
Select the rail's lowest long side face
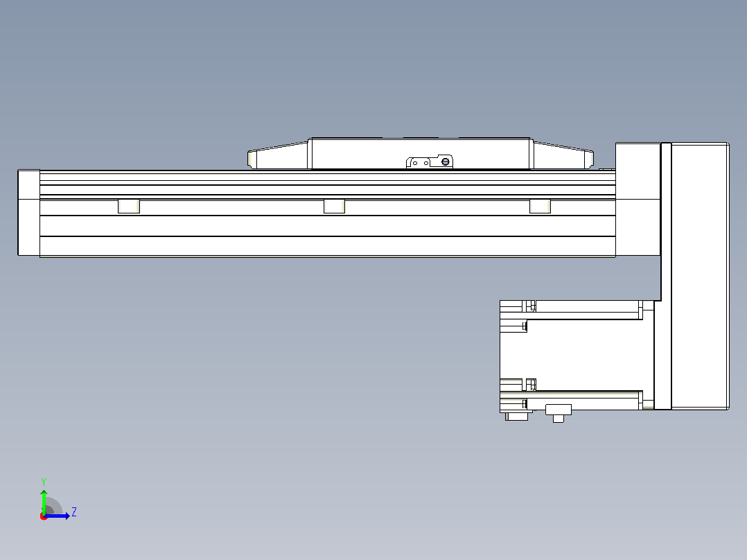click(x=327, y=246)
